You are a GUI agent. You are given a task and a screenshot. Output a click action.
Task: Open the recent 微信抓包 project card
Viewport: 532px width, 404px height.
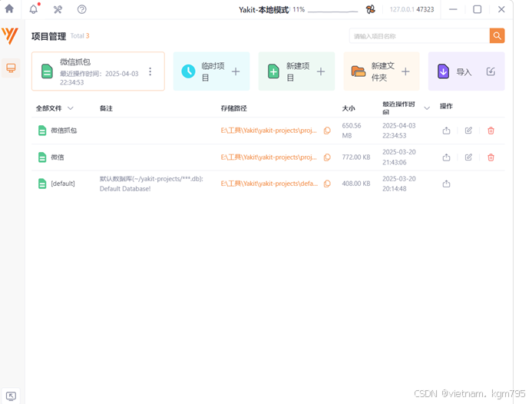pos(98,71)
